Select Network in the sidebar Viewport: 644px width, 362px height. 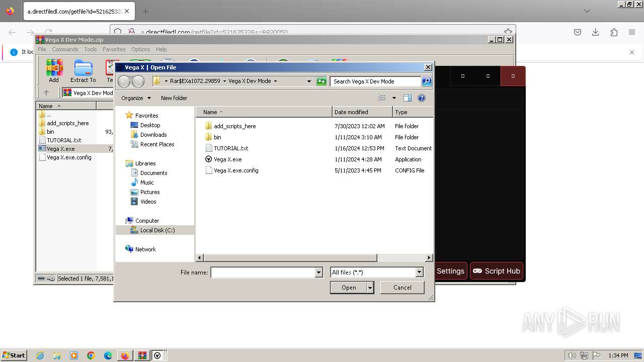tap(145, 249)
